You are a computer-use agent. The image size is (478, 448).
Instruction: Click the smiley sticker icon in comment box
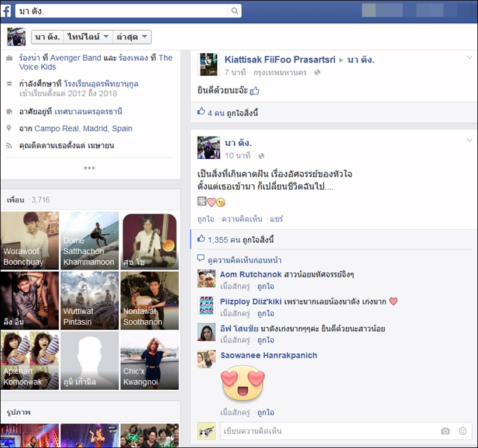[463, 431]
